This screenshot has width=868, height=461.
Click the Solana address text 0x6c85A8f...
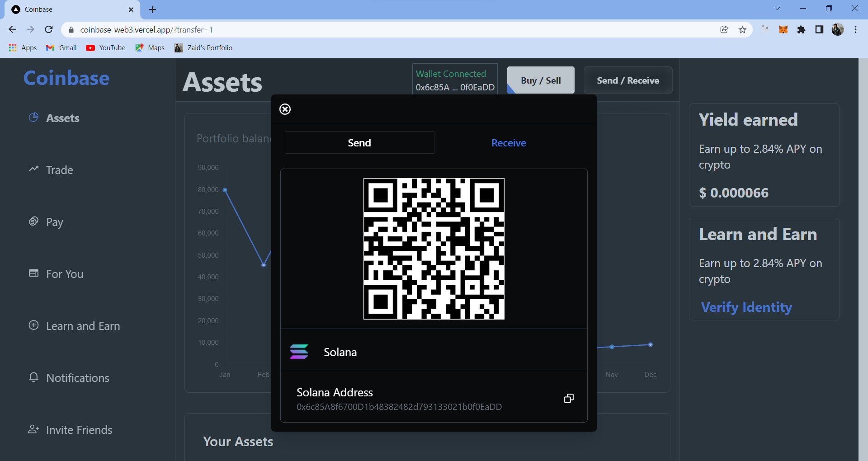pos(399,407)
